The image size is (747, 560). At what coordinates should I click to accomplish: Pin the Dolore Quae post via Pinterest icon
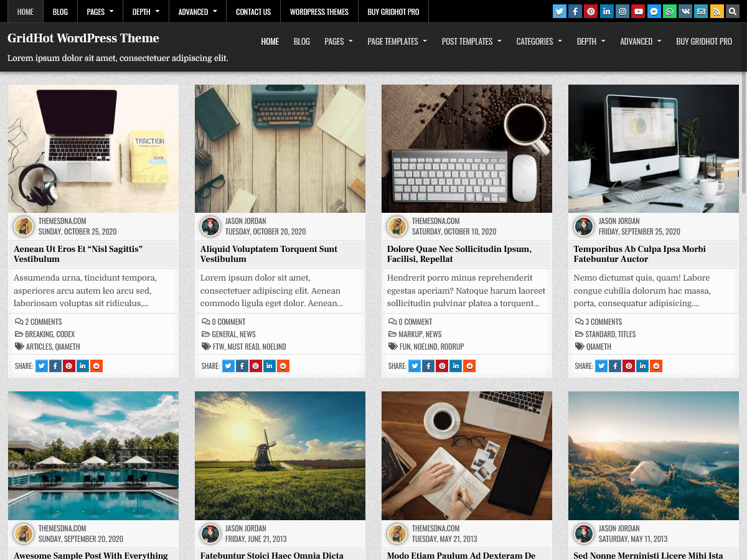coord(442,366)
